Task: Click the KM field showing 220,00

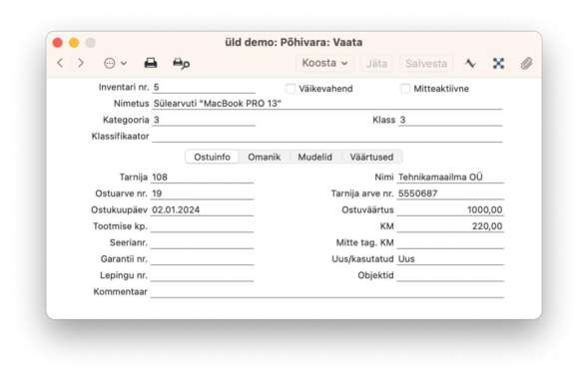Action: [x=450, y=226]
